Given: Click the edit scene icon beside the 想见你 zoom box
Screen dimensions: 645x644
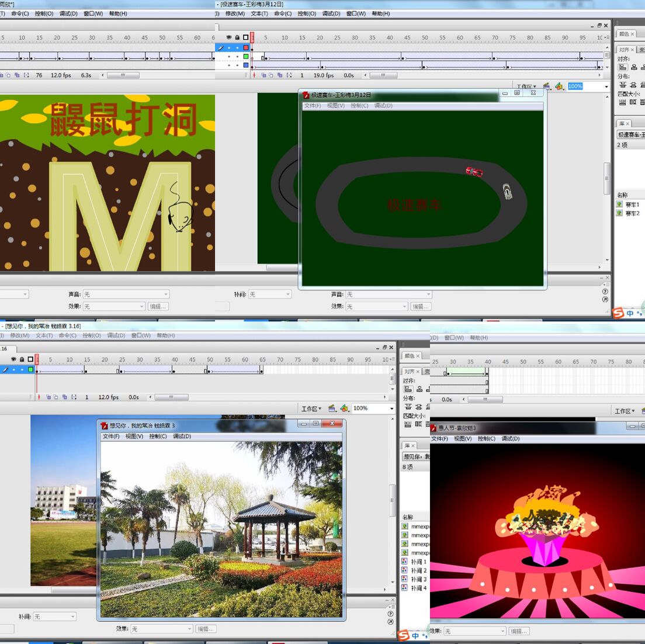Looking at the screenshot, I should click(332, 408).
